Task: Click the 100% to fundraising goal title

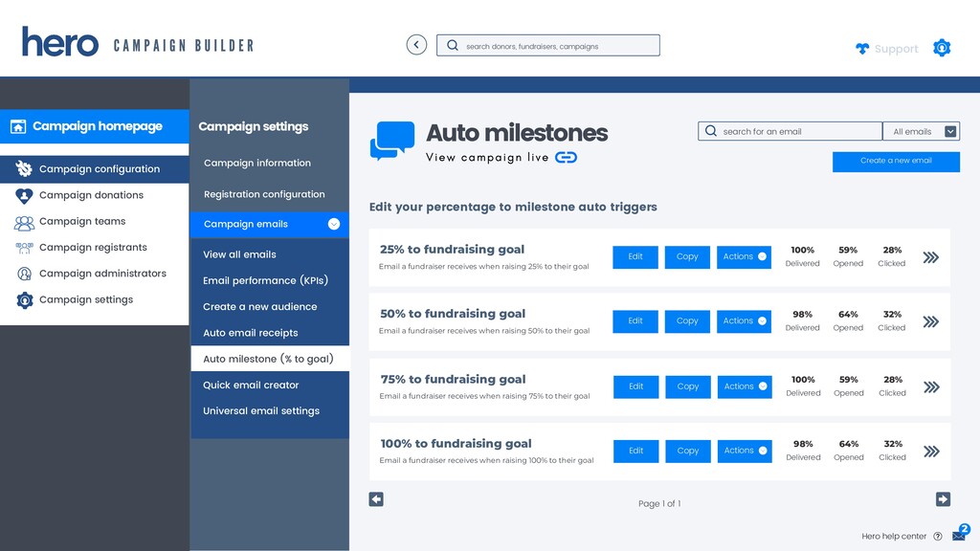Action: point(456,444)
